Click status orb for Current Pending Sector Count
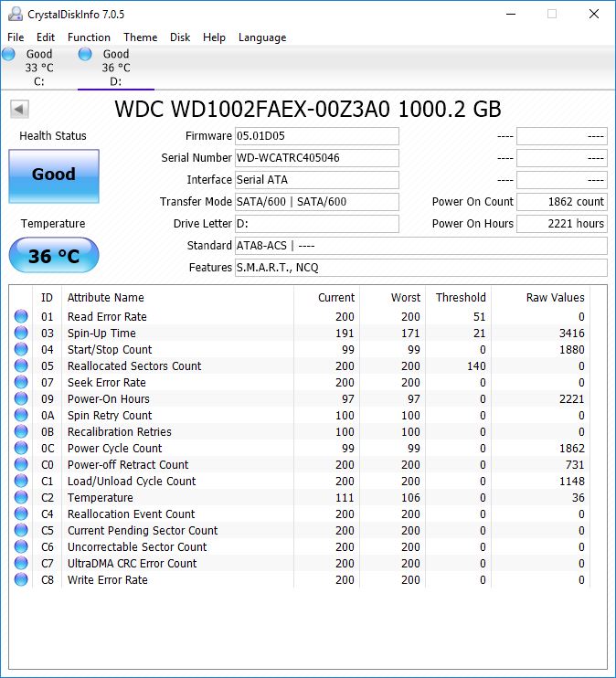This screenshot has height=678, width=616. (x=21, y=530)
